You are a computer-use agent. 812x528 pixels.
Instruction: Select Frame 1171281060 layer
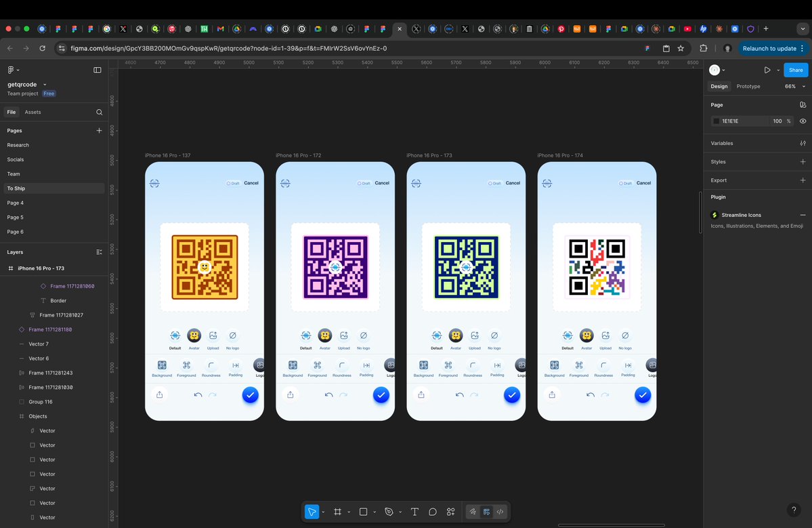pyautogui.click(x=72, y=286)
